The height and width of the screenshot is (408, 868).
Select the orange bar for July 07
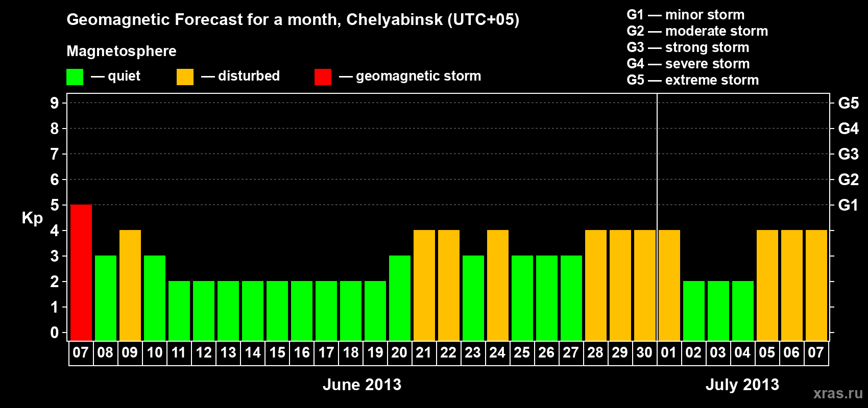[816, 285]
